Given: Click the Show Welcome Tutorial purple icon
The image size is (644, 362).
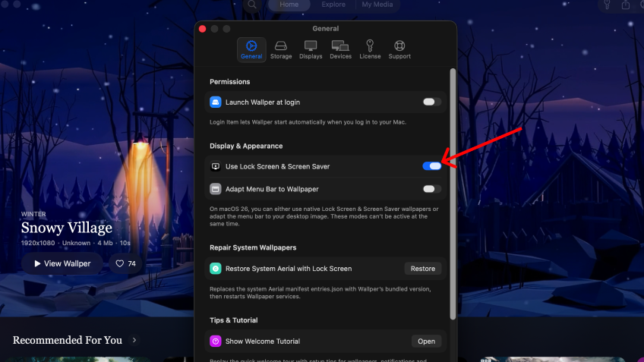Looking at the screenshot, I should pyautogui.click(x=215, y=341).
